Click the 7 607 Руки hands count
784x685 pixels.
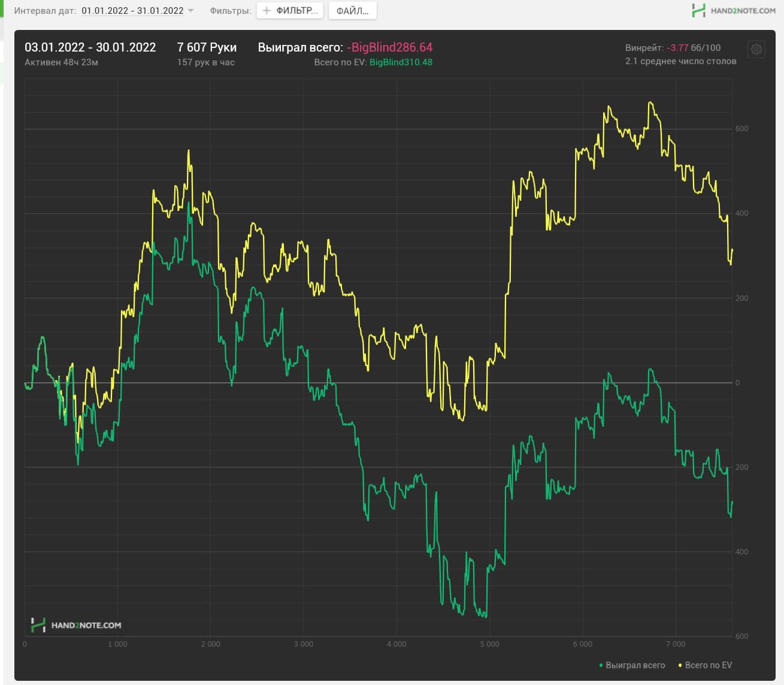(207, 47)
